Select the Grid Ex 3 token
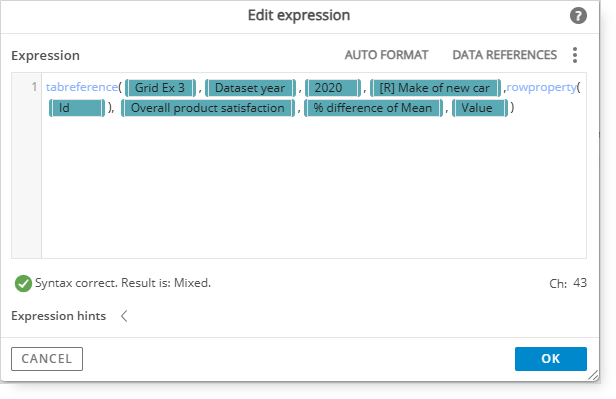 pyautogui.click(x=160, y=88)
